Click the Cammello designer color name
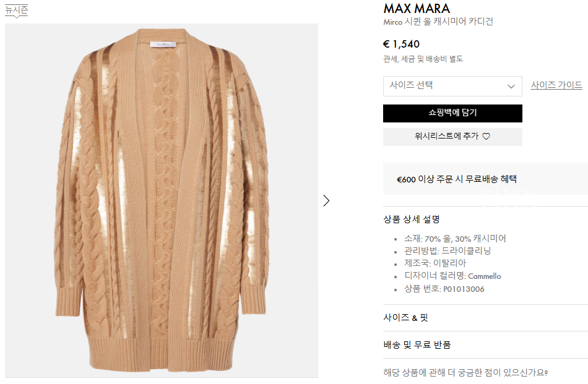This screenshot has width=588, height=384. coord(484,276)
